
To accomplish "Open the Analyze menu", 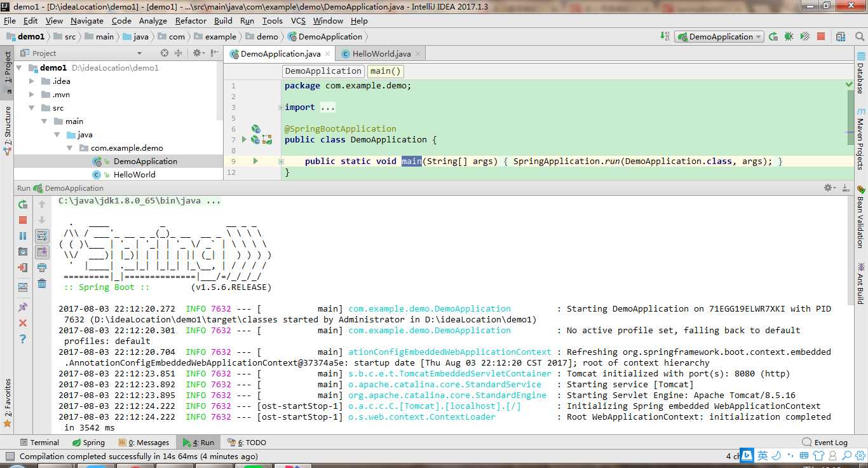I will [x=153, y=21].
